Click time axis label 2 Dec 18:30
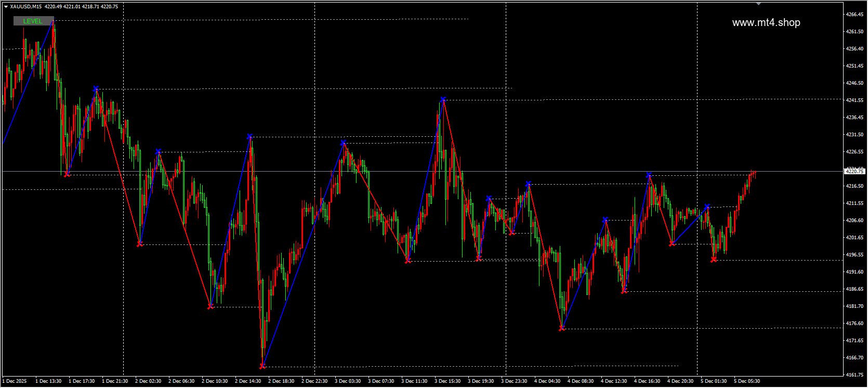The width and height of the screenshot is (868, 388). point(281,381)
